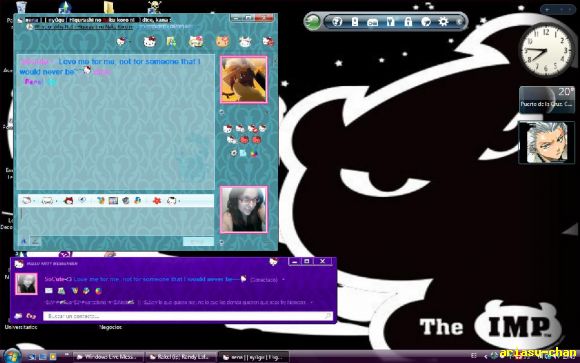Expand the arrow at the end of the personal message

(x=311, y=302)
